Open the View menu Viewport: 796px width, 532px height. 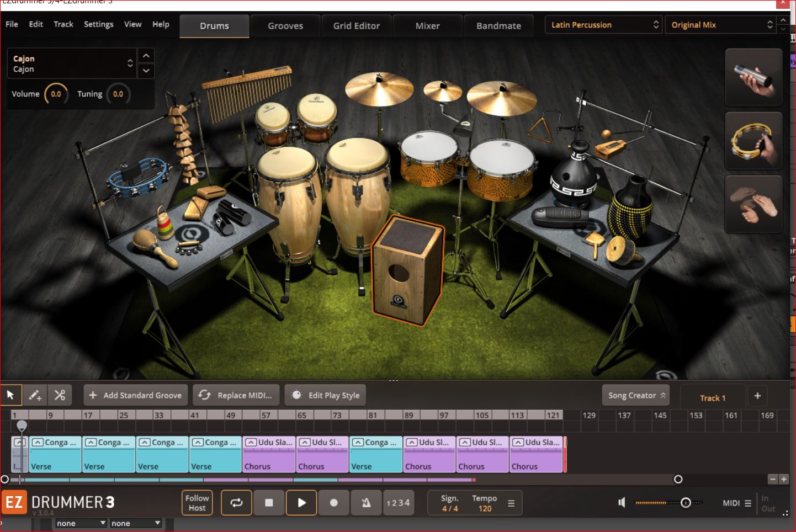coord(132,24)
